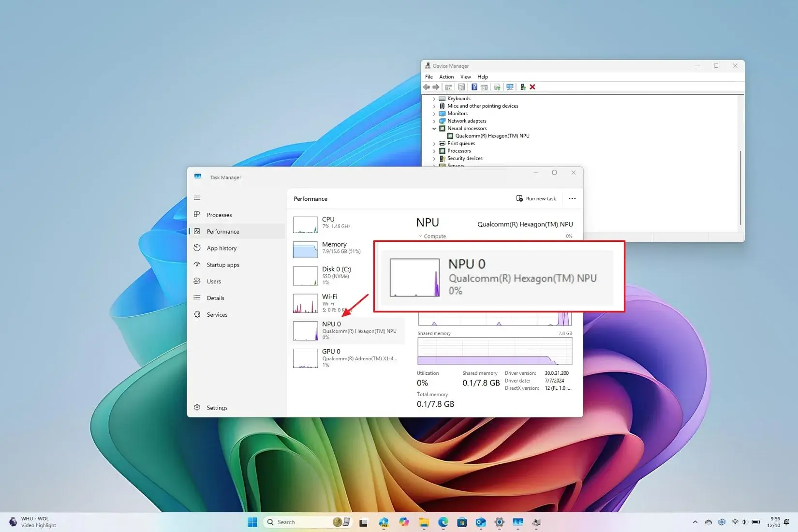Screen dimensions: 798x532
Task: Open the View menu in Device Manager
Action: tap(465, 77)
